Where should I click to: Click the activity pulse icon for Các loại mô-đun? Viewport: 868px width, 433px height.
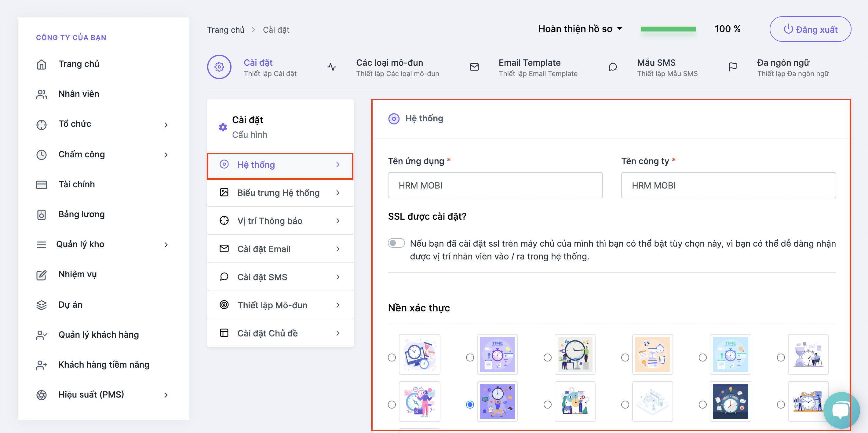click(332, 67)
